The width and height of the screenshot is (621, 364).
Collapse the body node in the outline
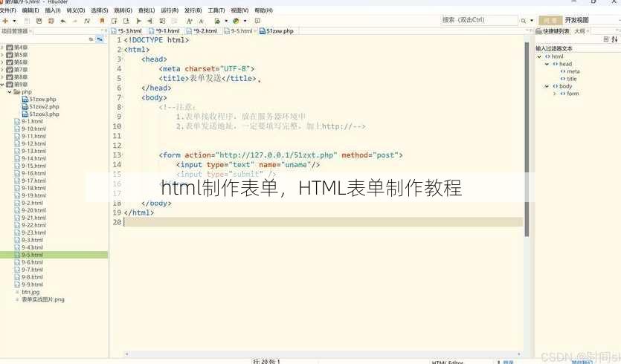pyautogui.click(x=547, y=86)
